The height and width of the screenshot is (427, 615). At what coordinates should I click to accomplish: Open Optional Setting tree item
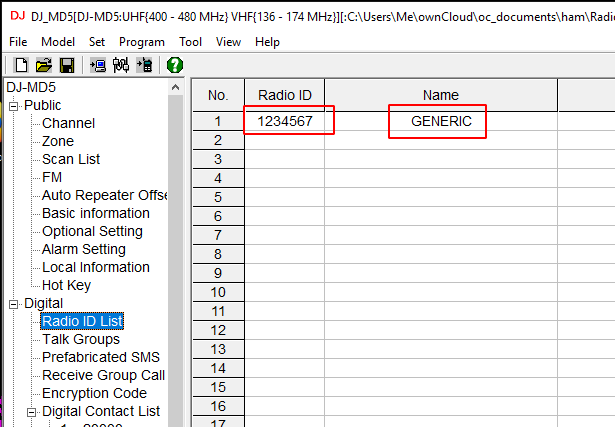[x=92, y=231]
